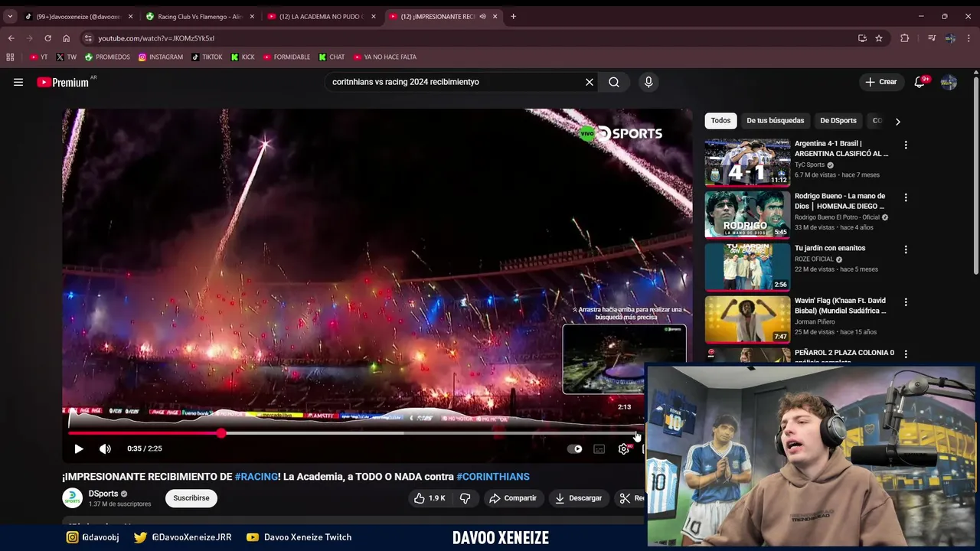Open TIKTOK bookmark
The width and height of the screenshot is (980, 551).
point(207,57)
